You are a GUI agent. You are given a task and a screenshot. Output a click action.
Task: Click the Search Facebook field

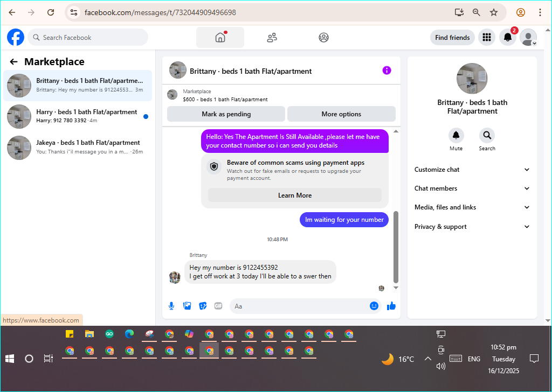[x=88, y=37]
